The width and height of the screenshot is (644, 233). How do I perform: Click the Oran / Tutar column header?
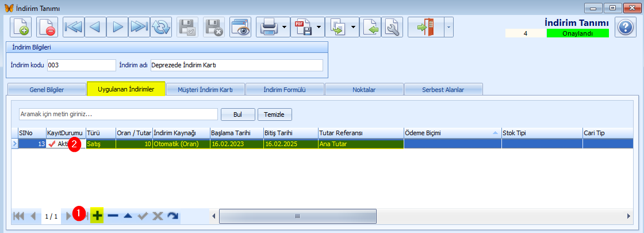point(135,133)
